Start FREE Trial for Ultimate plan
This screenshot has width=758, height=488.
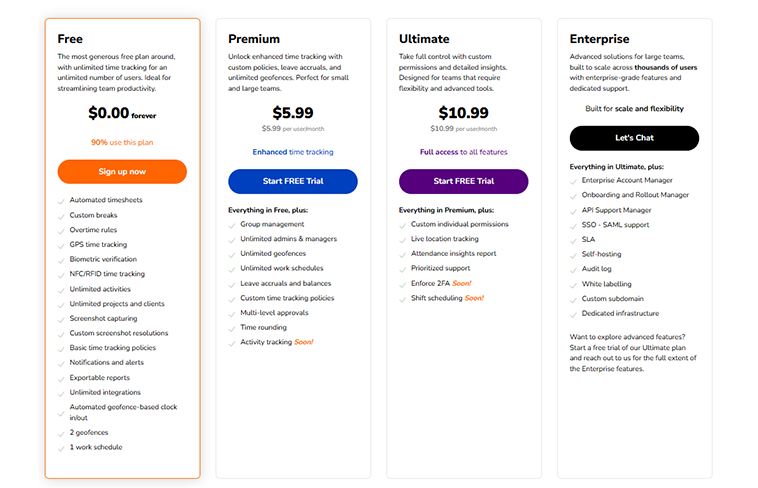coord(463,181)
